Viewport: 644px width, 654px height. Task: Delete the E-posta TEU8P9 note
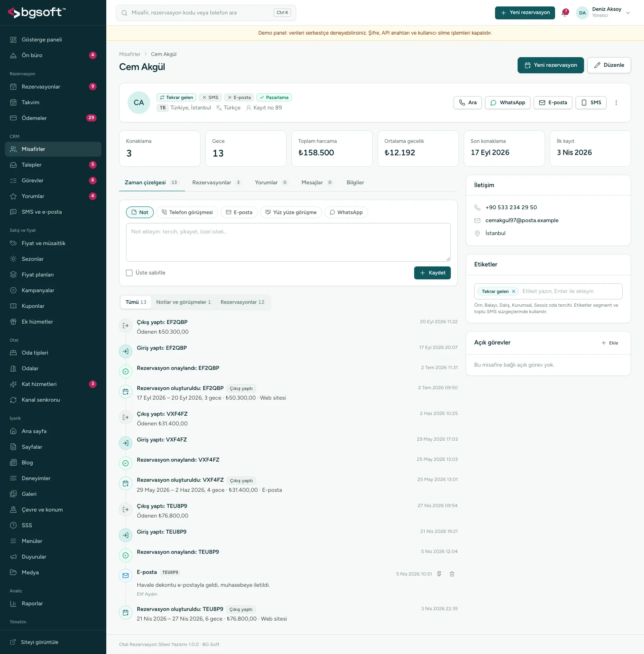coord(452,574)
